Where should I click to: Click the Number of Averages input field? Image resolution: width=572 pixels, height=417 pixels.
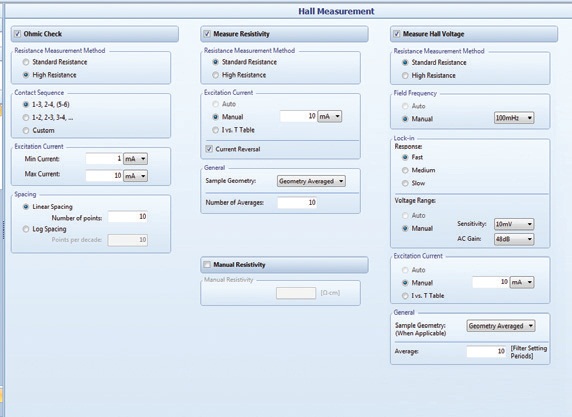297,202
